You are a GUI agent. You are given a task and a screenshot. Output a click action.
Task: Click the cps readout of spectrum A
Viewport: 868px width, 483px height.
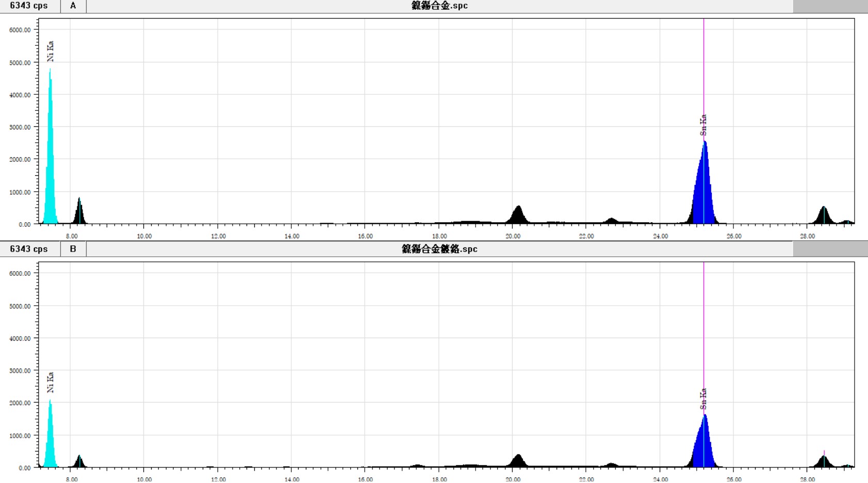(x=29, y=6)
